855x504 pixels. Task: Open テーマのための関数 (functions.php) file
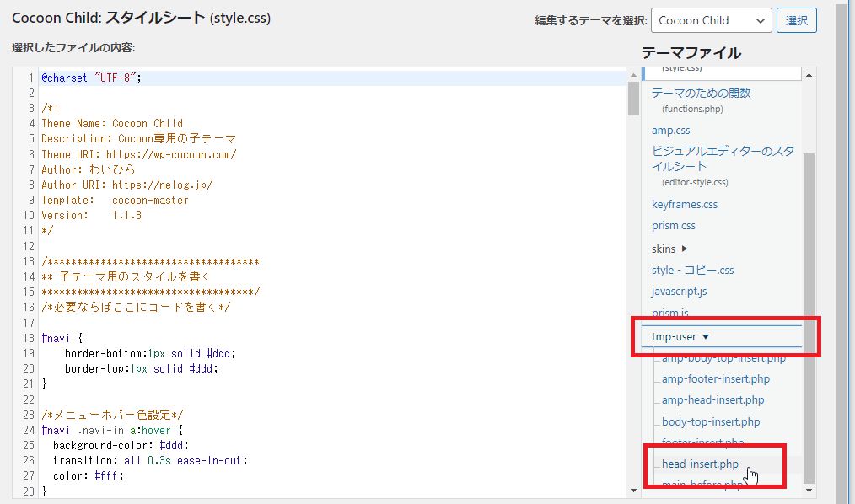701,93
